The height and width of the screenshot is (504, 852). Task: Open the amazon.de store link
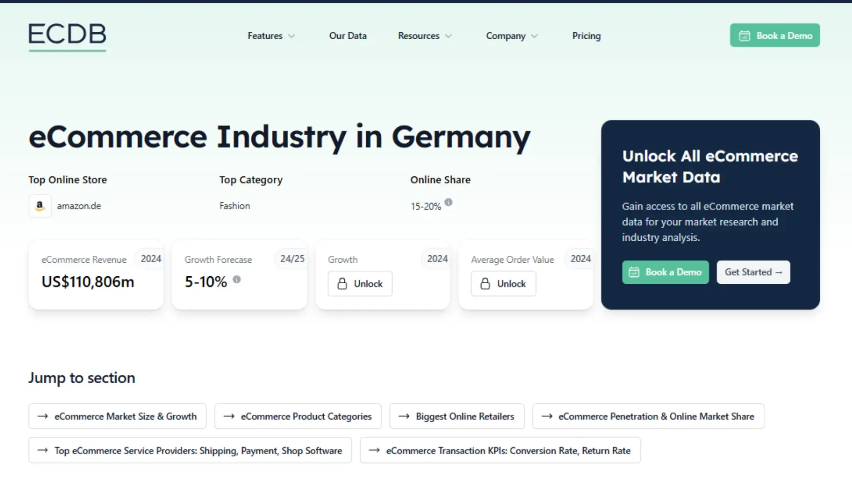(79, 206)
